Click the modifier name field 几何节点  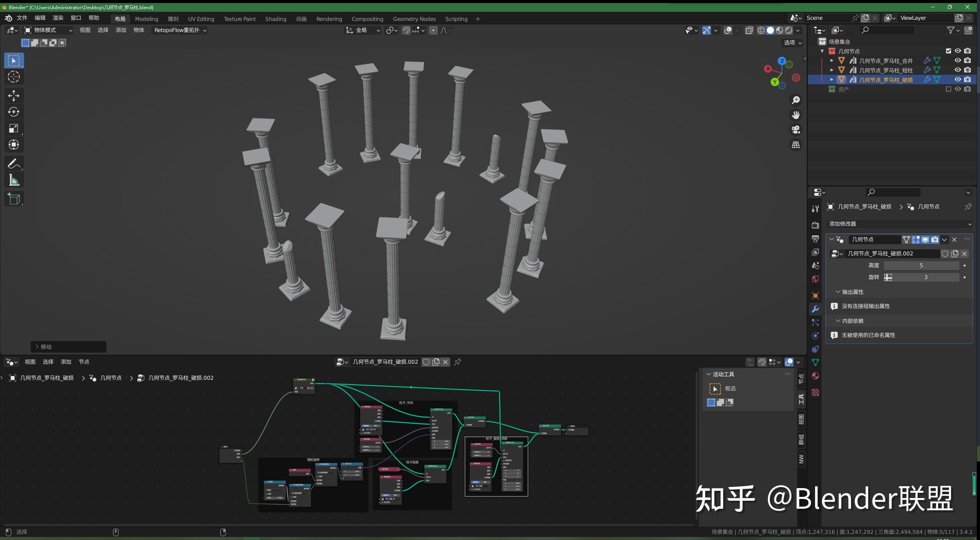[874, 239]
